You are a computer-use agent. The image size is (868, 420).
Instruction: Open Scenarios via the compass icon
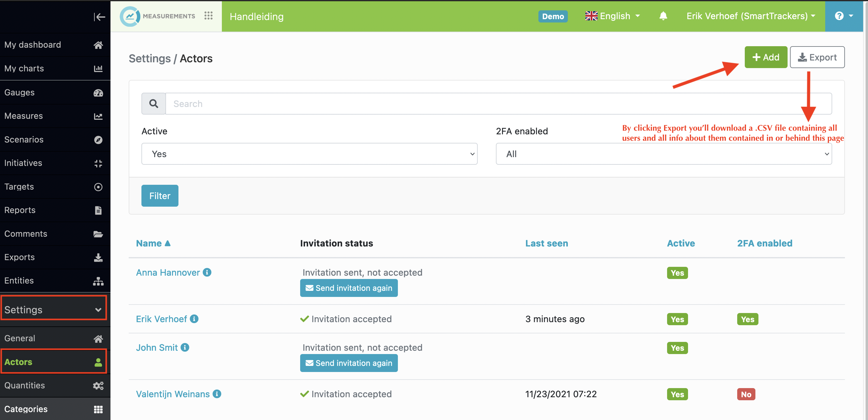click(98, 140)
